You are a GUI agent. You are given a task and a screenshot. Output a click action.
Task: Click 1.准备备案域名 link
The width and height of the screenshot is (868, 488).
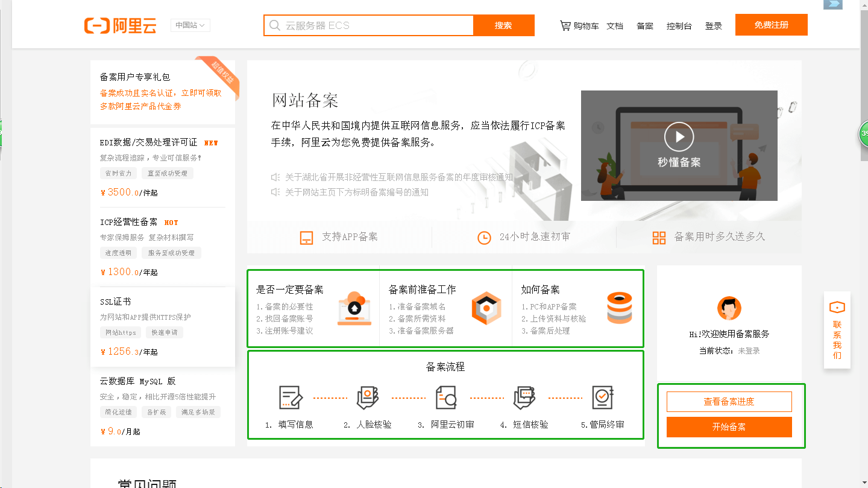418,306
